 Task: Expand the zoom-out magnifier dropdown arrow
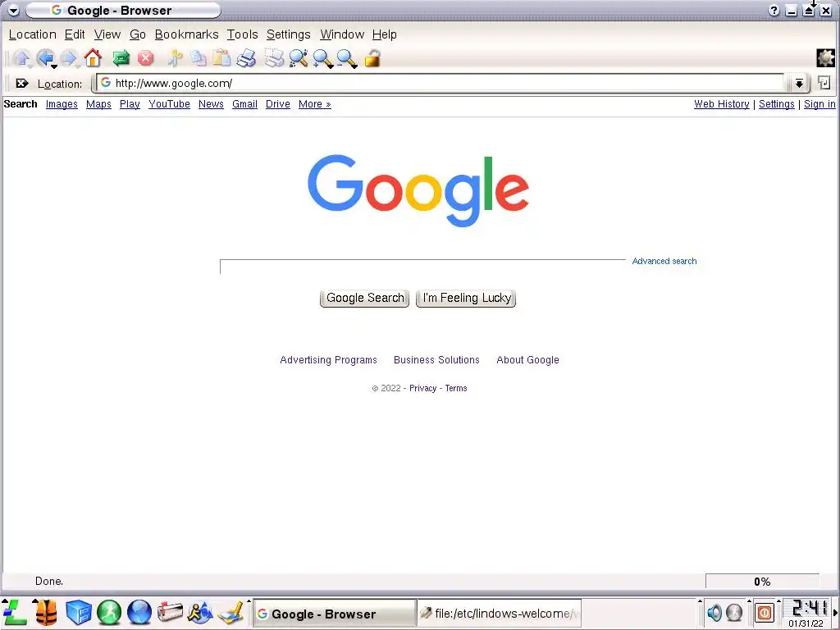pyautogui.click(x=354, y=66)
